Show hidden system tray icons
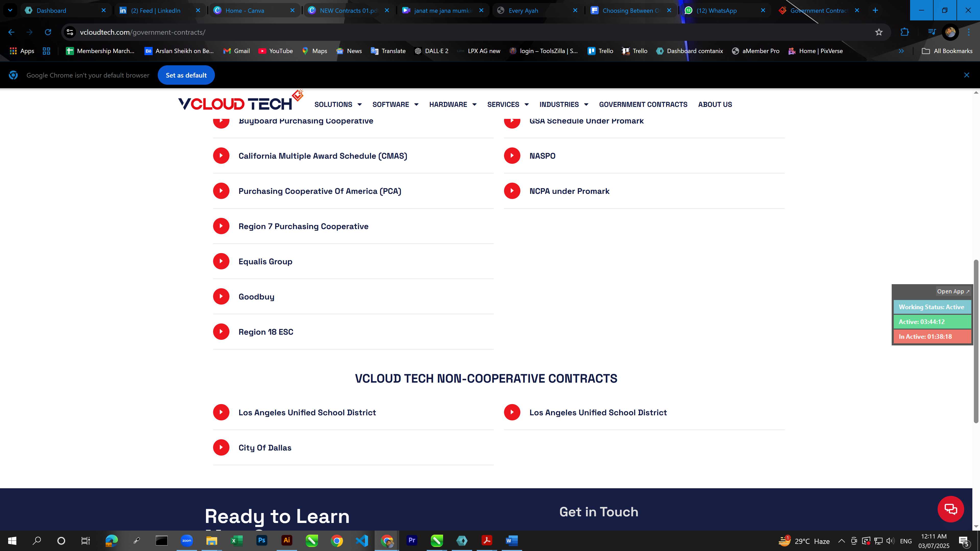The image size is (980, 551). click(x=841, y=541)
